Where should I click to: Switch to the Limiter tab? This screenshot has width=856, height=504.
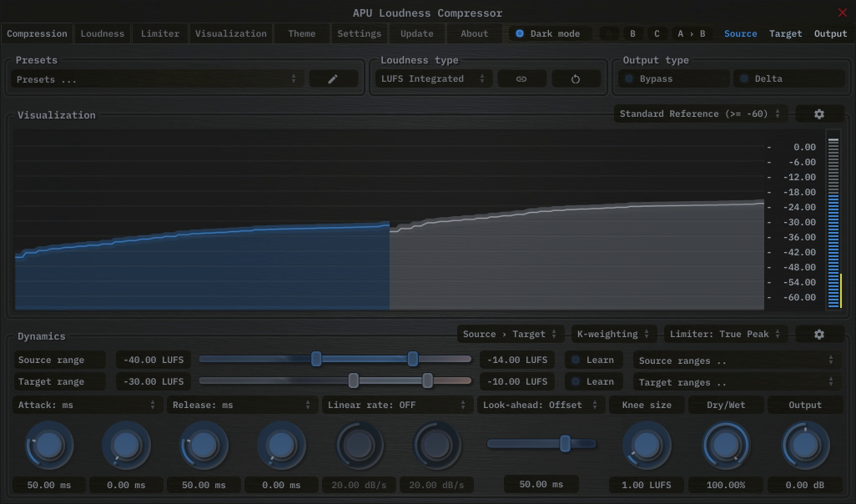159,33
